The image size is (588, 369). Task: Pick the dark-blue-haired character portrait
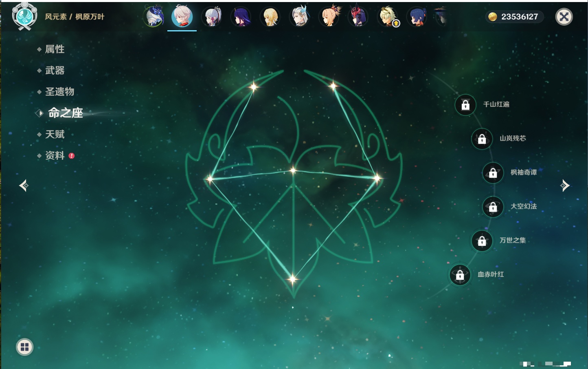click(417, 17)
